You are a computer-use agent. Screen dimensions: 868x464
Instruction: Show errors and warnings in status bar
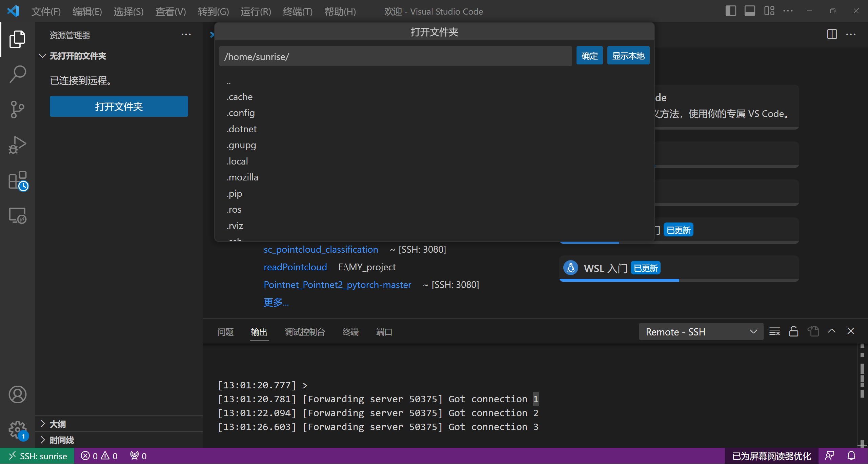coord(99,456)
